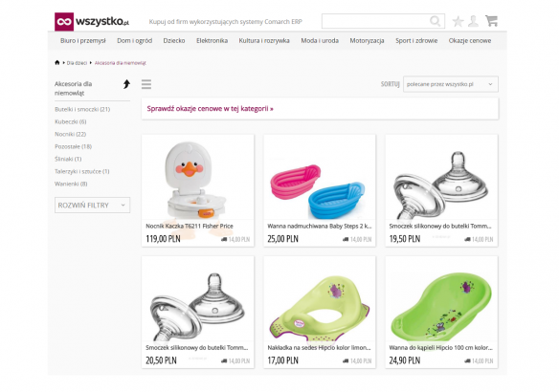Open the Elektronika menu
The image size is (559, 392).
click(212, 40)
